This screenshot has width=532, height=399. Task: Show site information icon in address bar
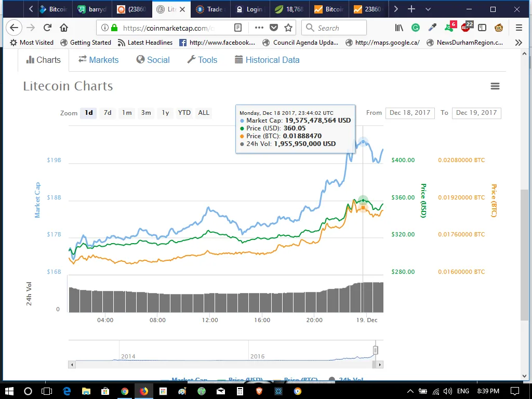point(105,28)
